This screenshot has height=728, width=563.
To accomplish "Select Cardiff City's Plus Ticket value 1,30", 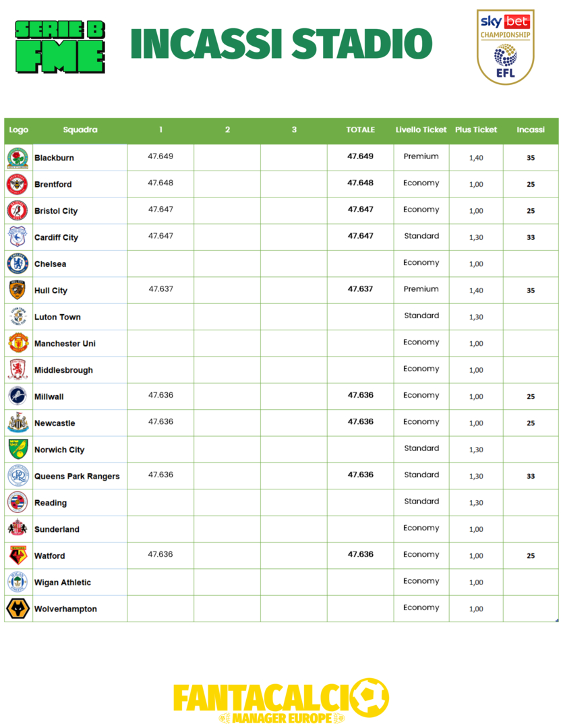I will point(476,237).
